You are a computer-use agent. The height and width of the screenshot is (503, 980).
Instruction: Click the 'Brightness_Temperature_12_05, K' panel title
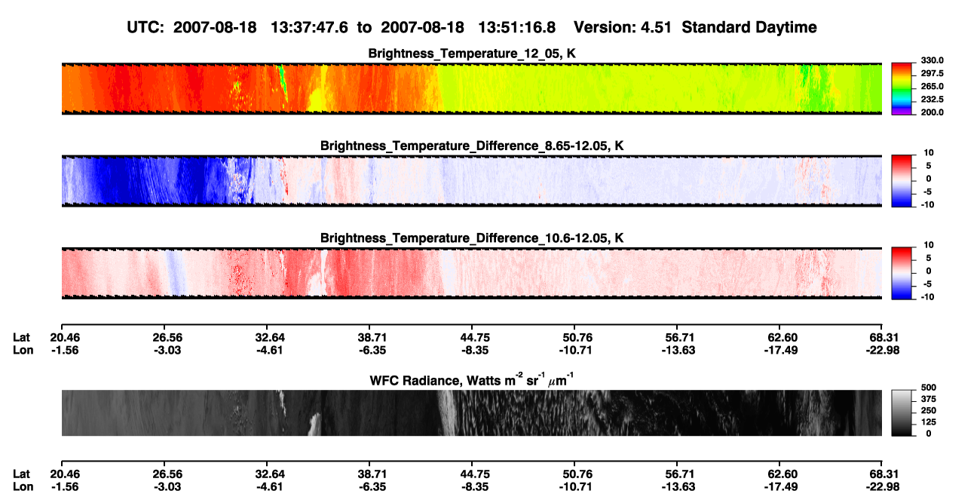coord(472,54)
